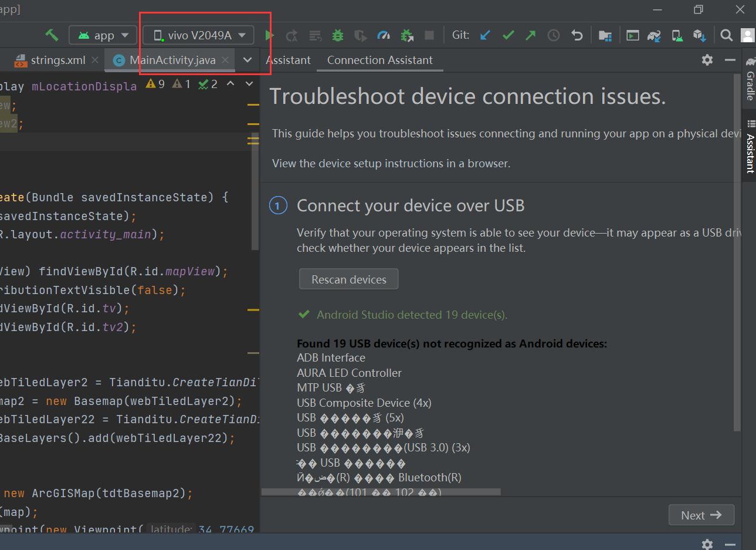Click bottom tool window gear icon
This screenshot has width=756, height=550.
pos(707,544)
